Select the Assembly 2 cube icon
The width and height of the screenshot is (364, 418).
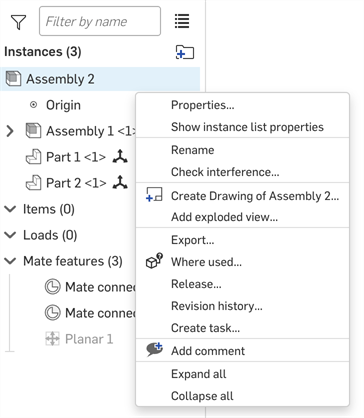[x=14, y=79]
